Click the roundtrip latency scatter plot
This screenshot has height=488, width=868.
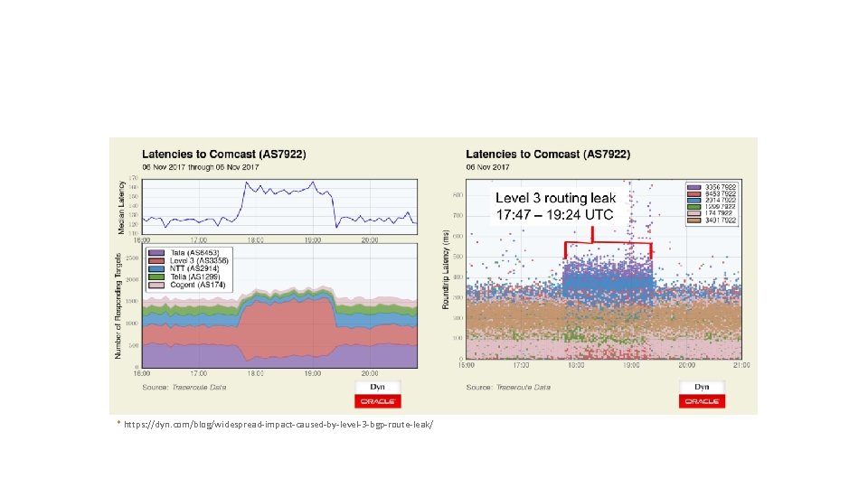(x=604, y=269)
